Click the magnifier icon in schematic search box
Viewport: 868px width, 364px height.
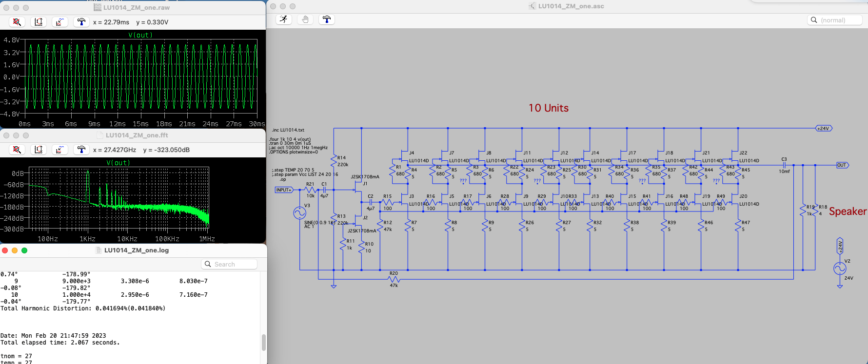(x=814, y=20)
